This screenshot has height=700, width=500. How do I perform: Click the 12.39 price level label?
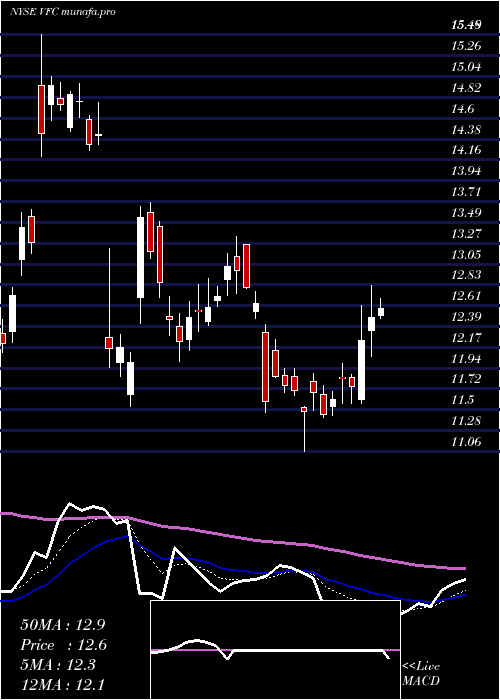(466, 317)
